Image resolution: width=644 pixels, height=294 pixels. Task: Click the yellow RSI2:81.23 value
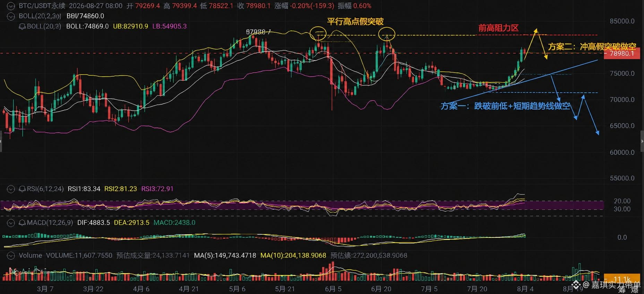(x=121, y=189)
